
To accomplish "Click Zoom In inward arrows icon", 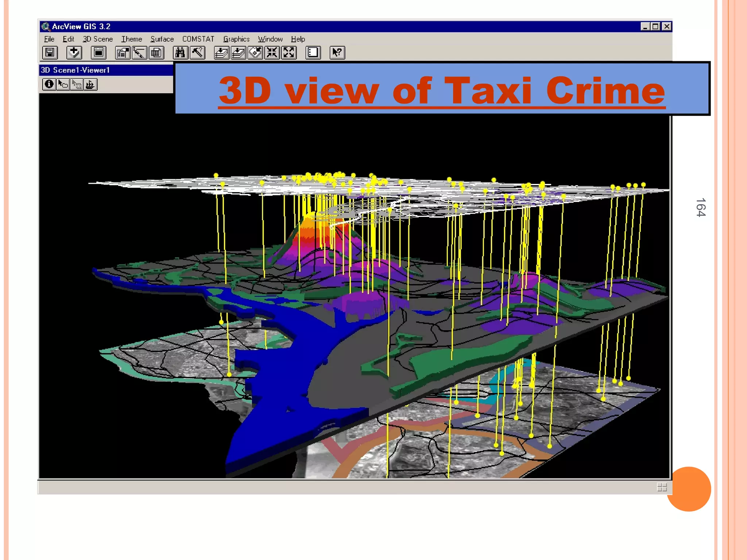I will pos(272,53).
